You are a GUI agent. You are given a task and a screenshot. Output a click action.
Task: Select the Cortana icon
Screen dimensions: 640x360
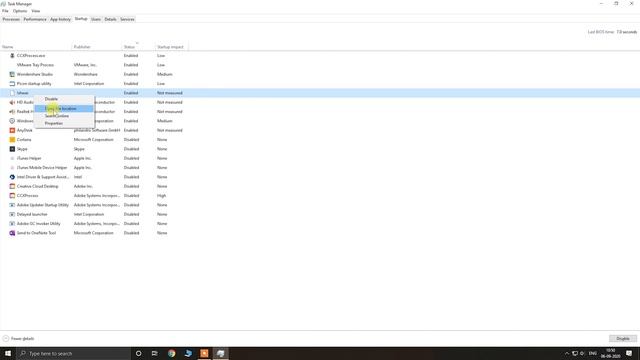pyautogui.click(x=12, y=140)
